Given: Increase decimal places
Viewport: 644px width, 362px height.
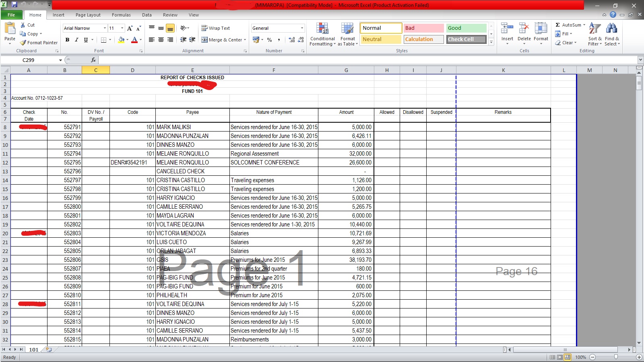Looking at the screenshot, I should [x=292, y=40].
